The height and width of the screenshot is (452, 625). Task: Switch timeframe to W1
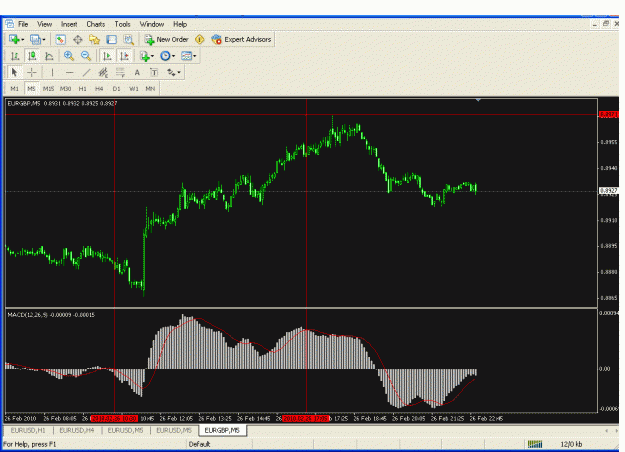(134, 88)
